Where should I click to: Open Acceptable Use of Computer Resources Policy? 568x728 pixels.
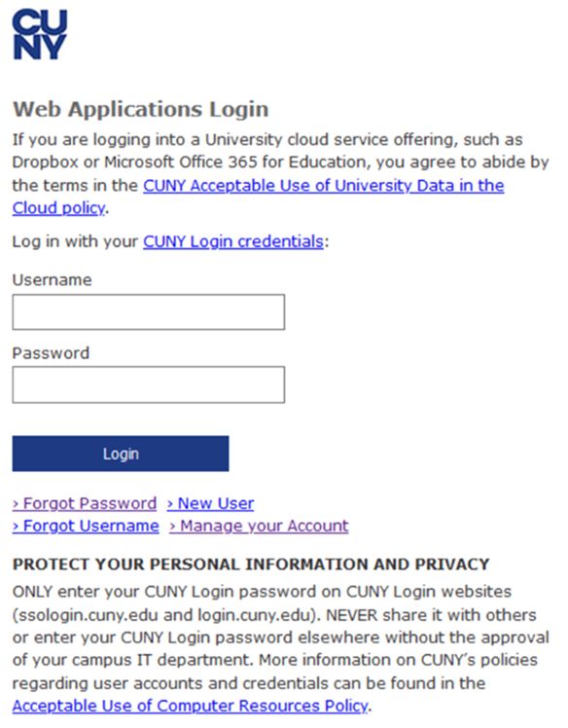(190, 706)
